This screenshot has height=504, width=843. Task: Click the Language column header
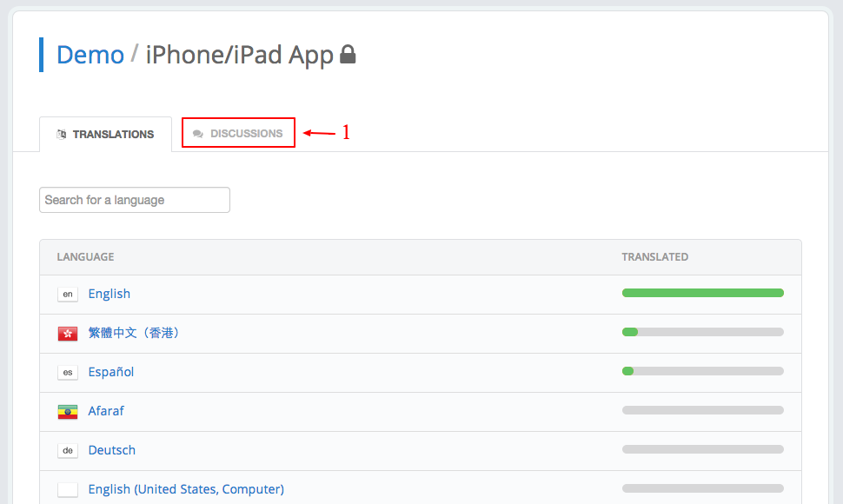point(85,257)
